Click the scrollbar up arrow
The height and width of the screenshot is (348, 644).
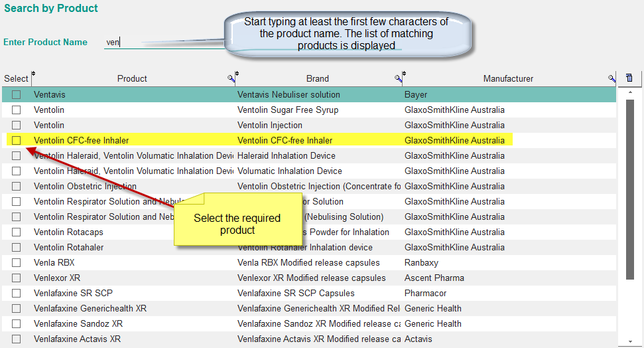tap(630, 92)
